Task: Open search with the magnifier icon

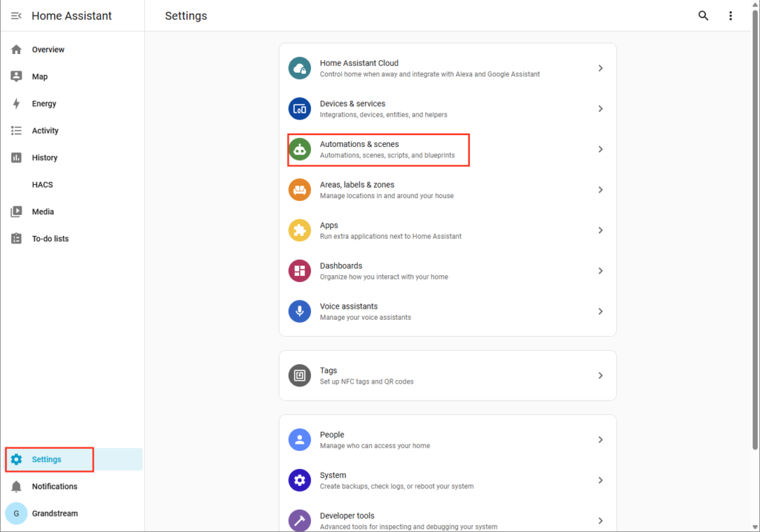Action: (x=704, y=16)
